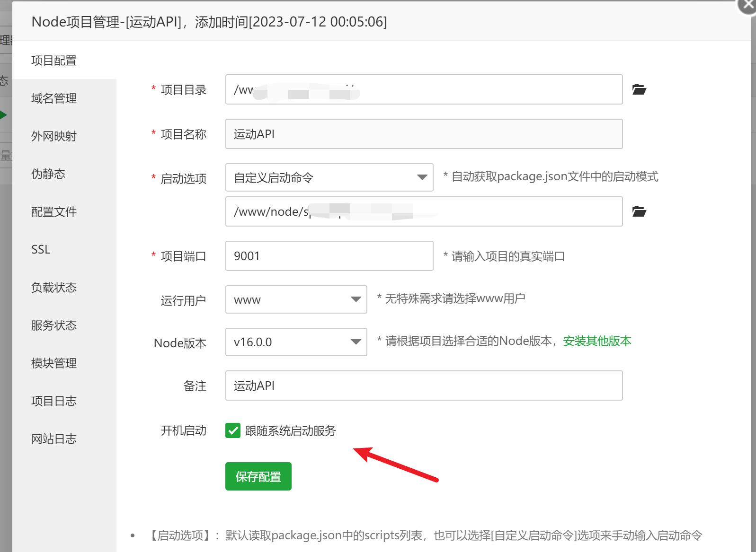The width and height of the screenshot is (756, 552).
Task: Open folder browser for startup command path
Action: coord(639,211)
